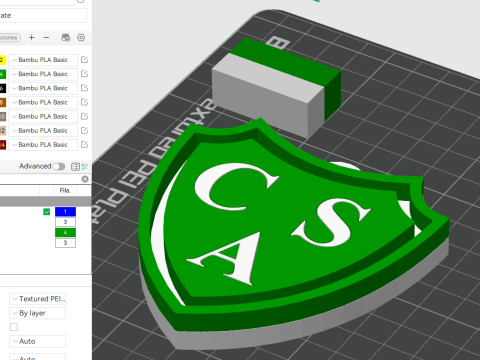Open Bambu PLA Basic dropdown for yellow filament 2

pos(43,60)
